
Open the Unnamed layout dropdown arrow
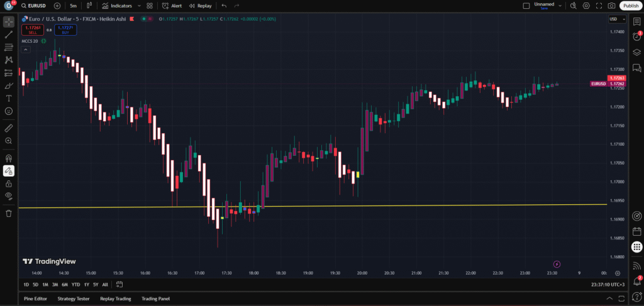point(560,4)
